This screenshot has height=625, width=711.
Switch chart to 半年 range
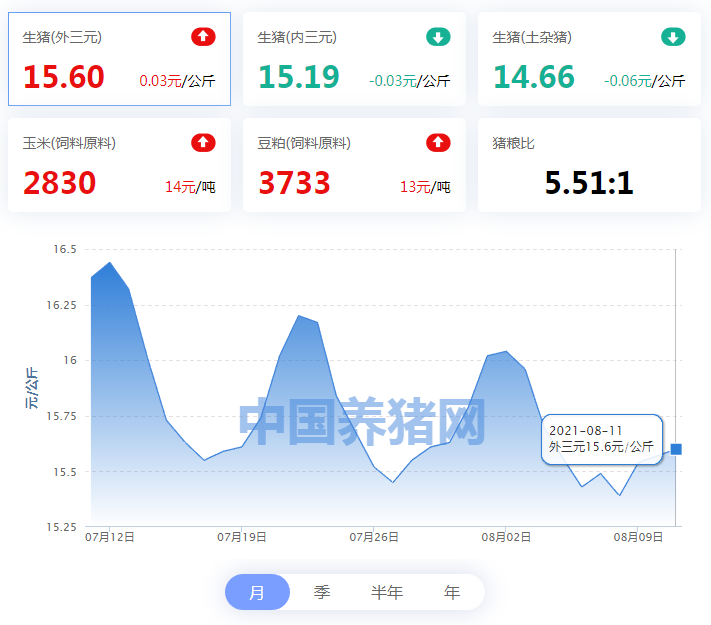click(387, 592)
